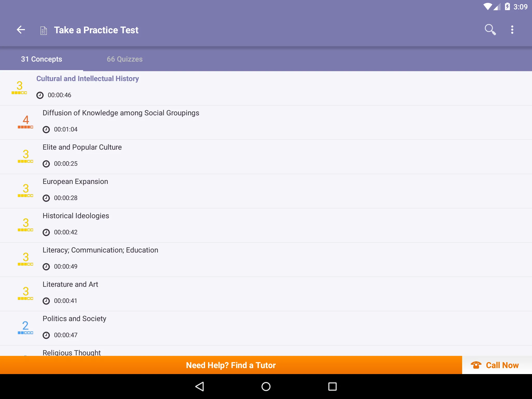Tap the clock icon for European Expansion
The image size is (532, 399).
46,198
